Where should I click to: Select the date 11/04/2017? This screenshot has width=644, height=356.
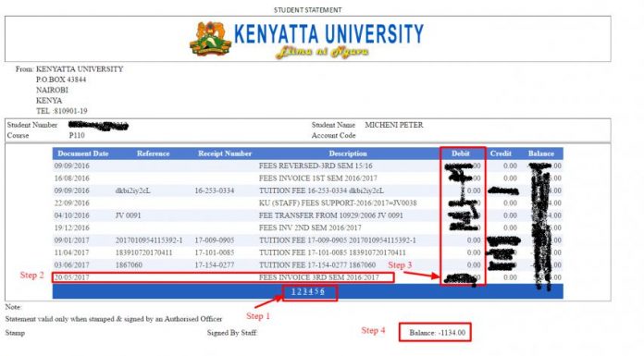[x=72, y=252]
